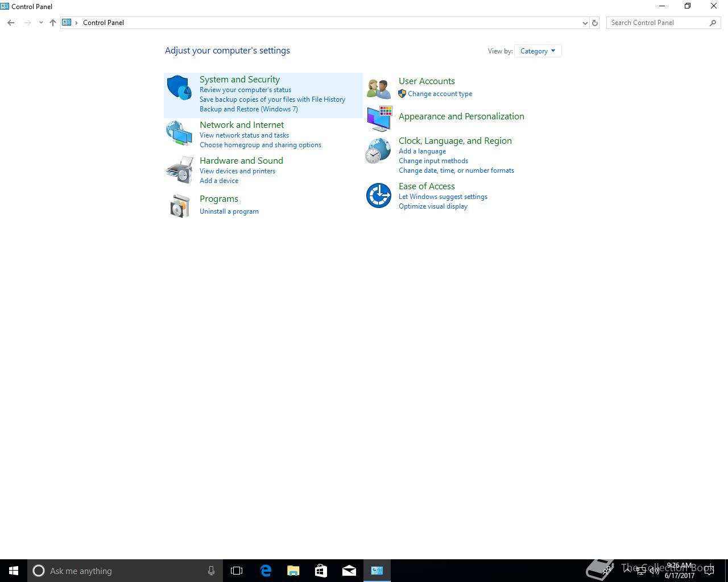Click the Add a device link
This screenshot has height=582, width=728.
point(219,181)
